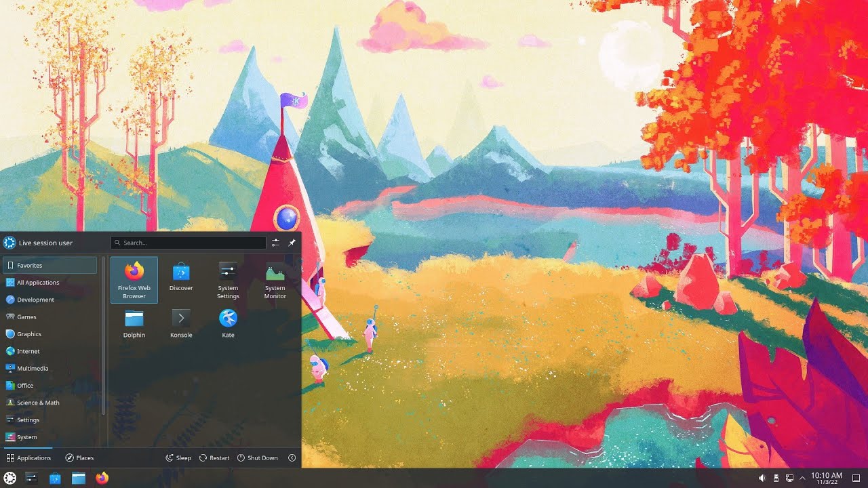
Task: Click the launcher search field
Action: tap(189, 243)
